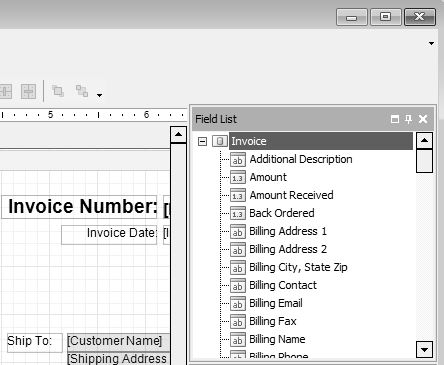Click the Field List scroll down arrow

coord(424,349)
